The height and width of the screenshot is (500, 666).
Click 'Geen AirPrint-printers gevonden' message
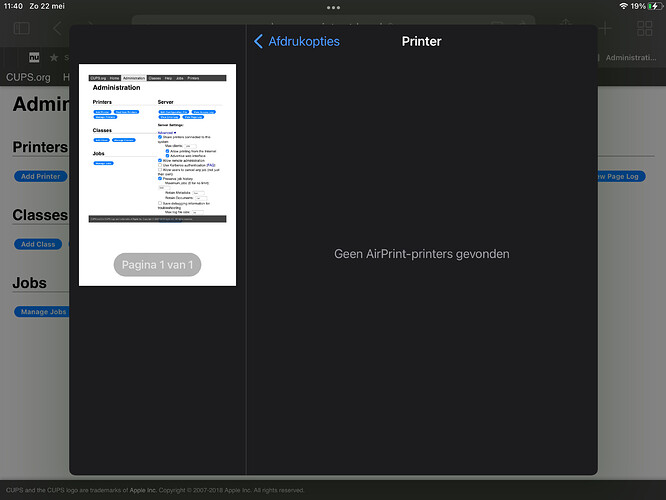(x=421, y=254)
